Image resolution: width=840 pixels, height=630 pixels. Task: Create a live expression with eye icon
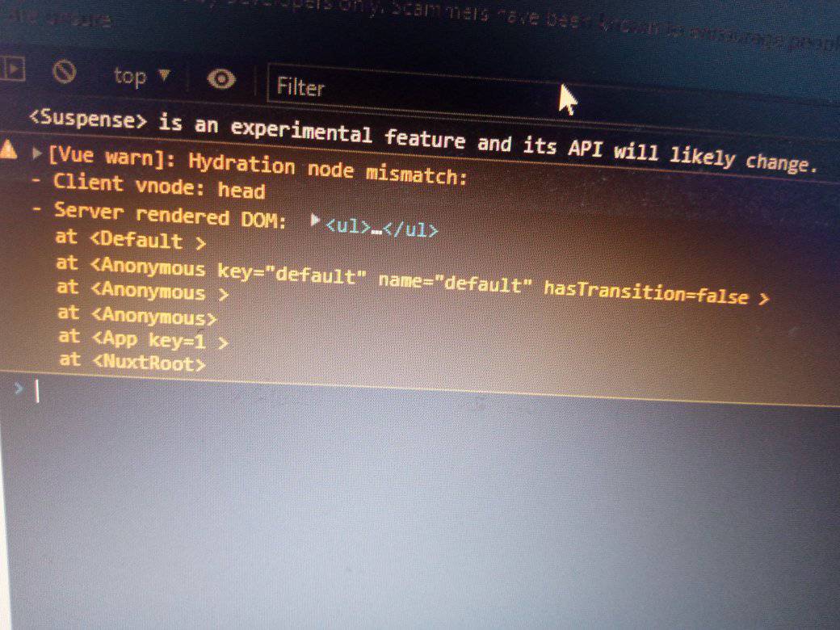coord(221,79)
